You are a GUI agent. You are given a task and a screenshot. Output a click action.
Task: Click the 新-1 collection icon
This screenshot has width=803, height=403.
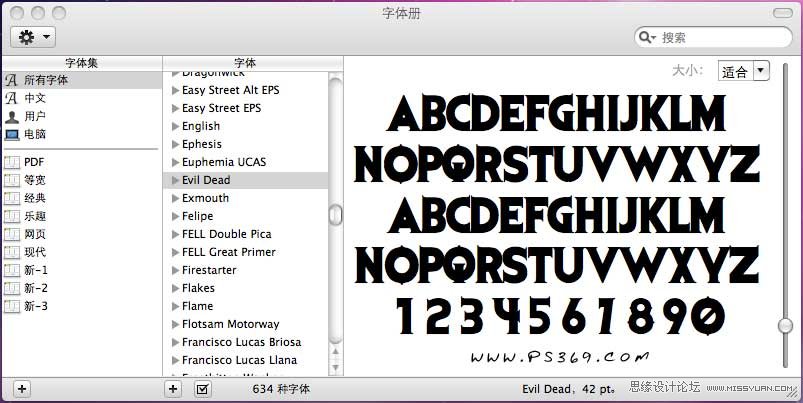[11, 270]
